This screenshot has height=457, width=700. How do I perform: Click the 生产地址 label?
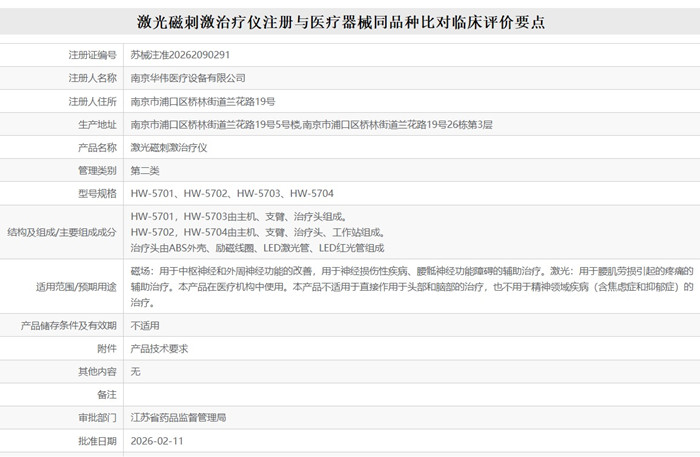(x=97, y=125)
